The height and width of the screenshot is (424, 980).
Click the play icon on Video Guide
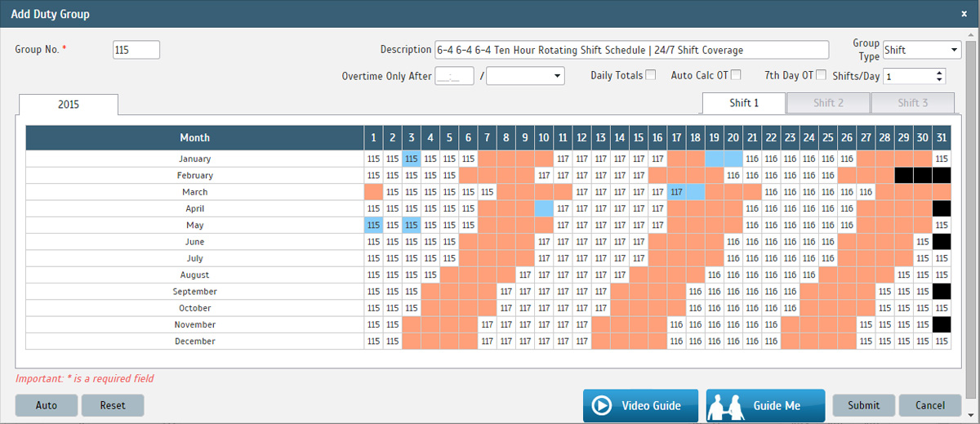pos(602,406)
